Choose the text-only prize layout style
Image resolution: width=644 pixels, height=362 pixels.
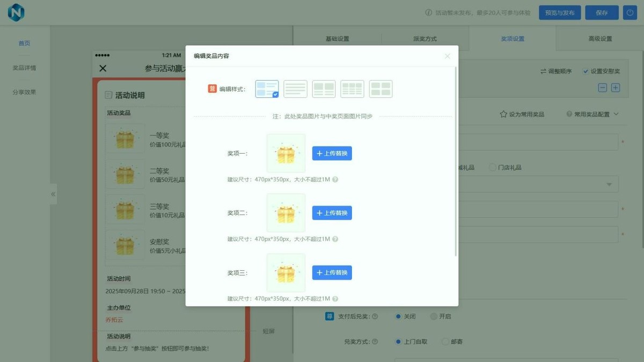point(295,89)
